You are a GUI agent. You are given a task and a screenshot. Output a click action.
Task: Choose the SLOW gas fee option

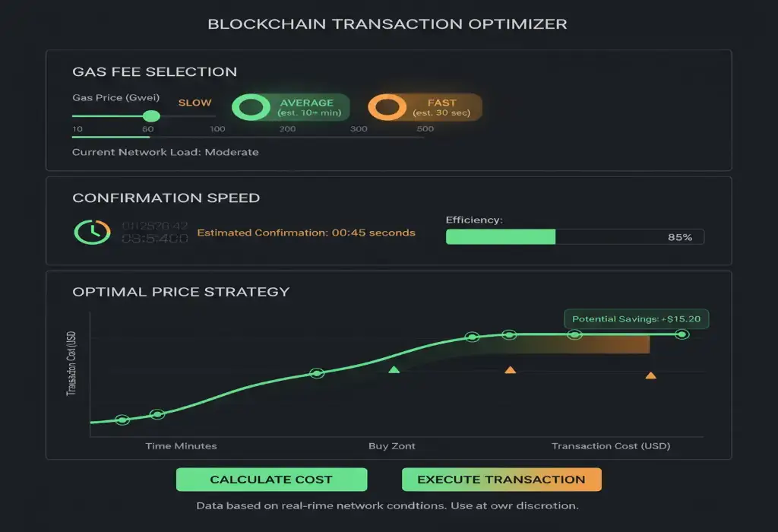pos(194,103)
